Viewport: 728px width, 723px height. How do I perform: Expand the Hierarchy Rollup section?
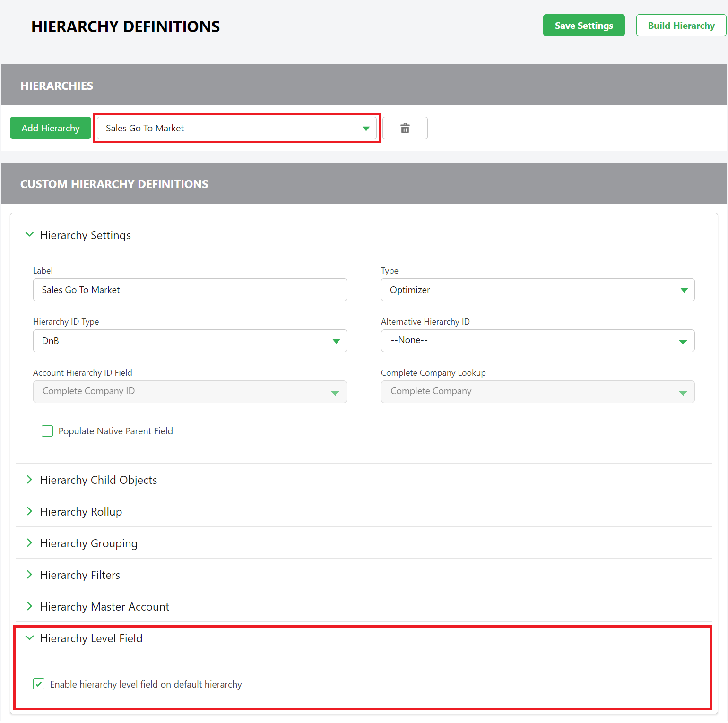(x=29, y=511)
